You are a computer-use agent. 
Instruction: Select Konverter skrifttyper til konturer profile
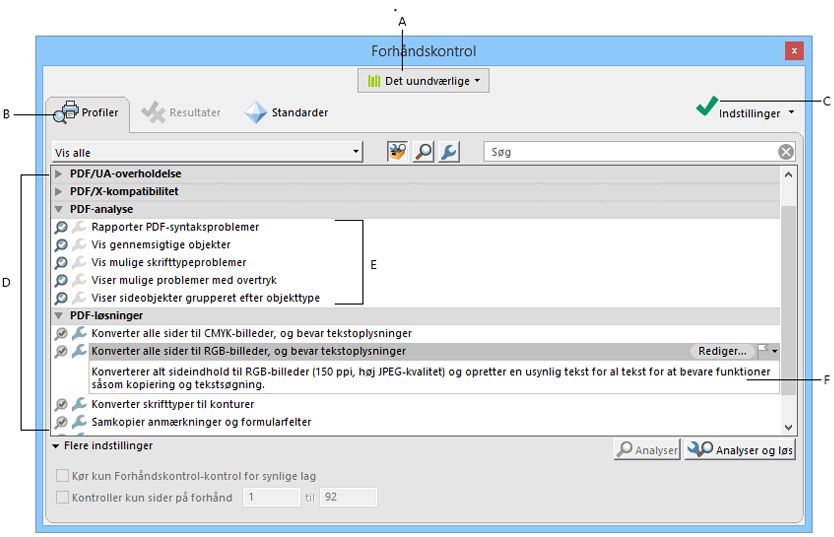pyautogui.click(x=172, y=404)
